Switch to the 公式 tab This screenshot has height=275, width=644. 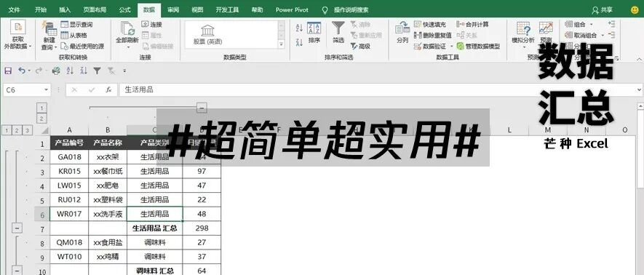pyautogui.click(x=125, y=9)
